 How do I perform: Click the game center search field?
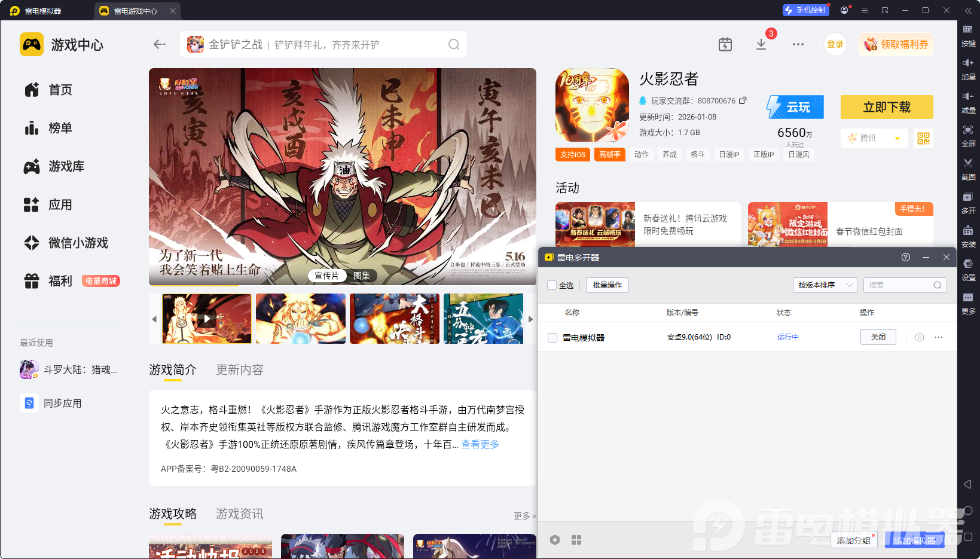pyautogui.click(x=323, y=44)
